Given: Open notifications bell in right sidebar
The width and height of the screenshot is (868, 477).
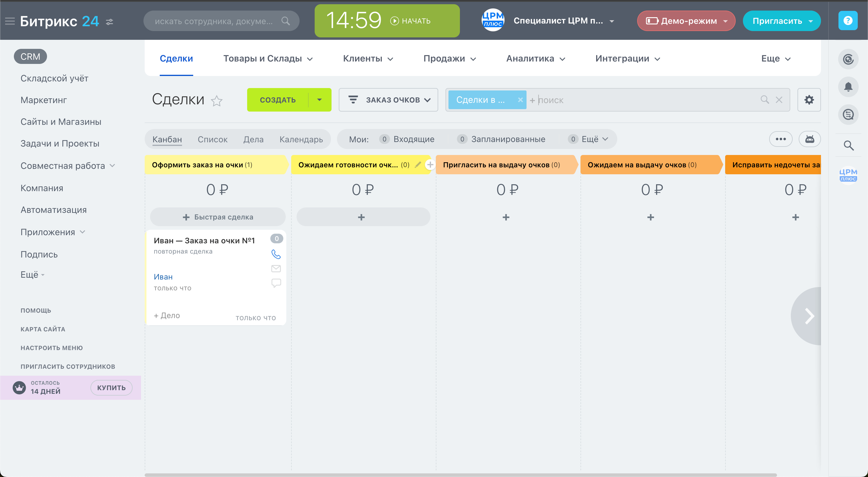Looking at the screenshot, I should pyautogui.click(x=848, y=87).
